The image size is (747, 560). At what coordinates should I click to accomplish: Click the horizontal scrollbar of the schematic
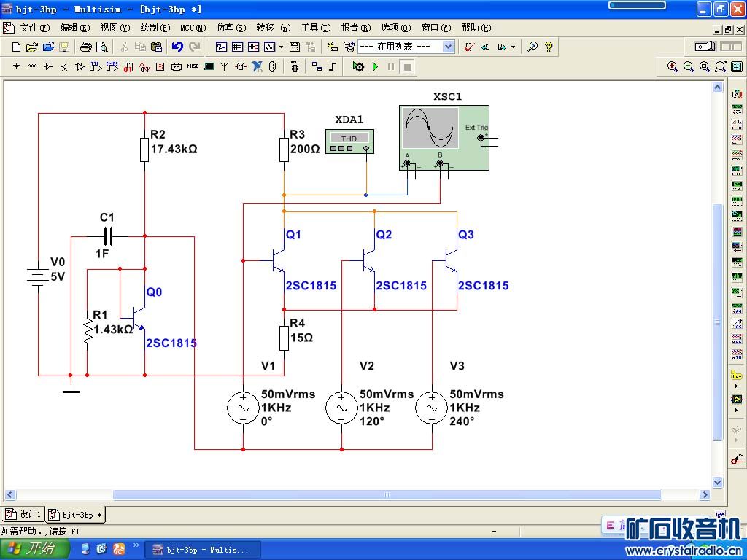387,495
